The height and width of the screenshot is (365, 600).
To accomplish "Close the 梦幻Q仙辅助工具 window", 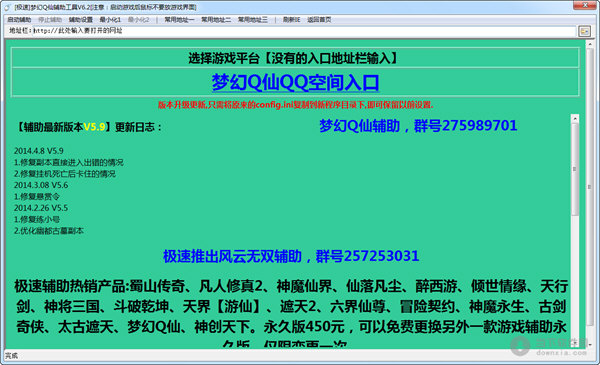I will tap(584, 5).
